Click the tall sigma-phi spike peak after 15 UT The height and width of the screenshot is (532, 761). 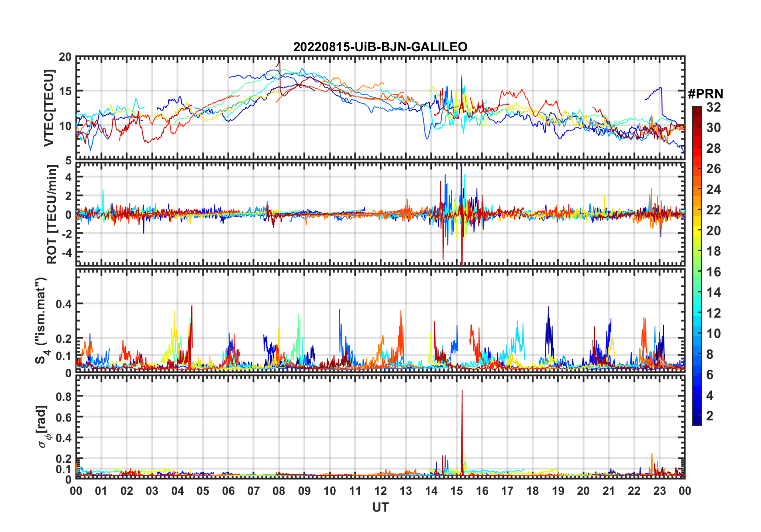pos(462,390)
